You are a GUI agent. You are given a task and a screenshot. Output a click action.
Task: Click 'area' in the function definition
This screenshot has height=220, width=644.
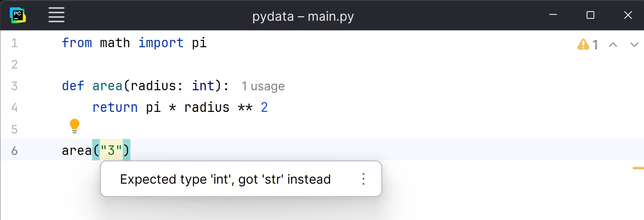click(x=107, y=86)
